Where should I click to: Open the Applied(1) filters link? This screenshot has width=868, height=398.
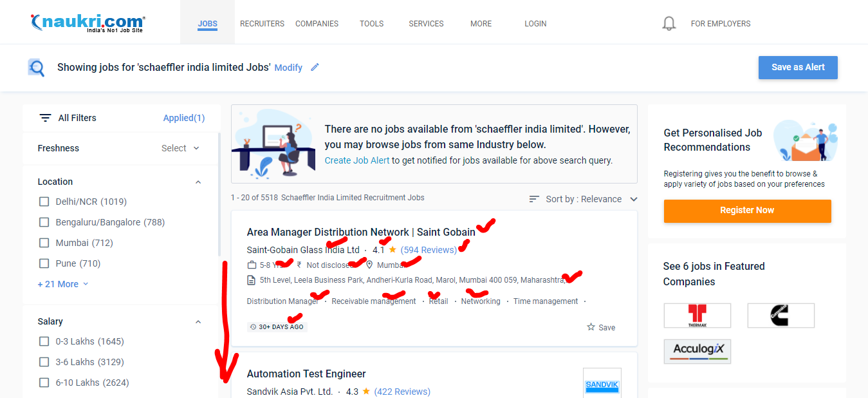coord(184,118)
